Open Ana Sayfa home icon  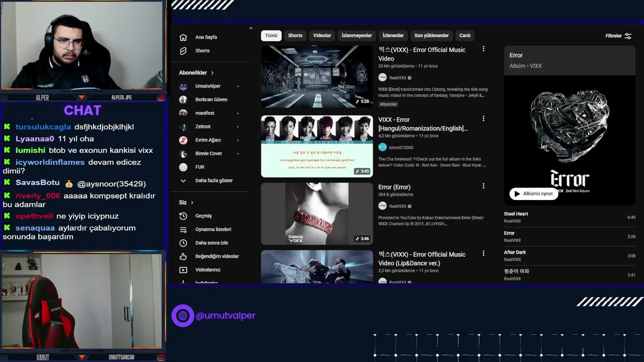coord(183,37)
